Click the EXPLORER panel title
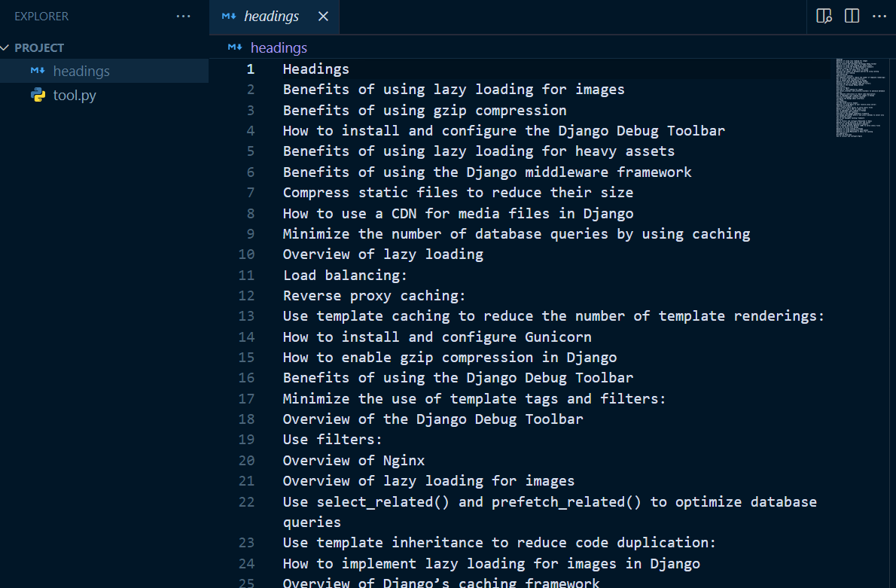 pos(41,17)
